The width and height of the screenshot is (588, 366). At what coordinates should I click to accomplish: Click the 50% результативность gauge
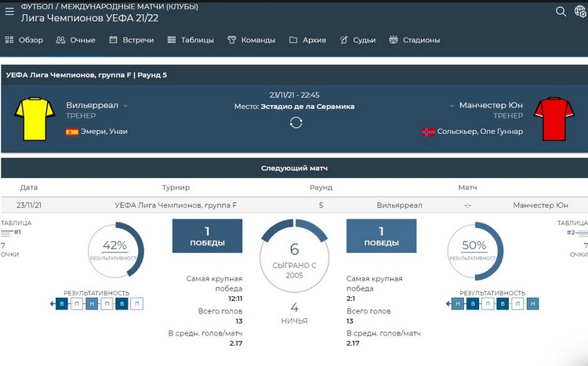pos(475,251)
